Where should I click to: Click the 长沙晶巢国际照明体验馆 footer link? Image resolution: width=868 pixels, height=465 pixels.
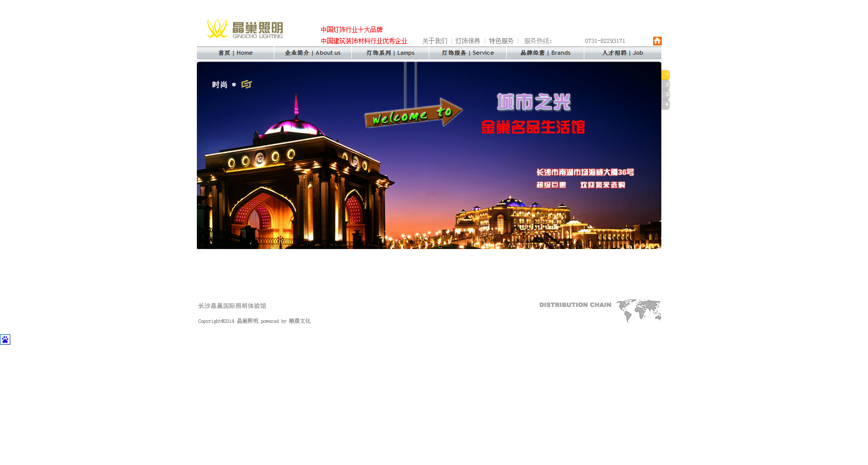pos(232,306)
